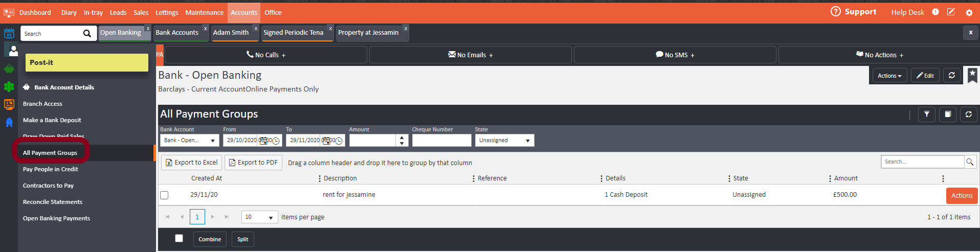The image size is (980, 252).
Task: Click the filter funnel icon in All Payment Groups
Action: 926,114
